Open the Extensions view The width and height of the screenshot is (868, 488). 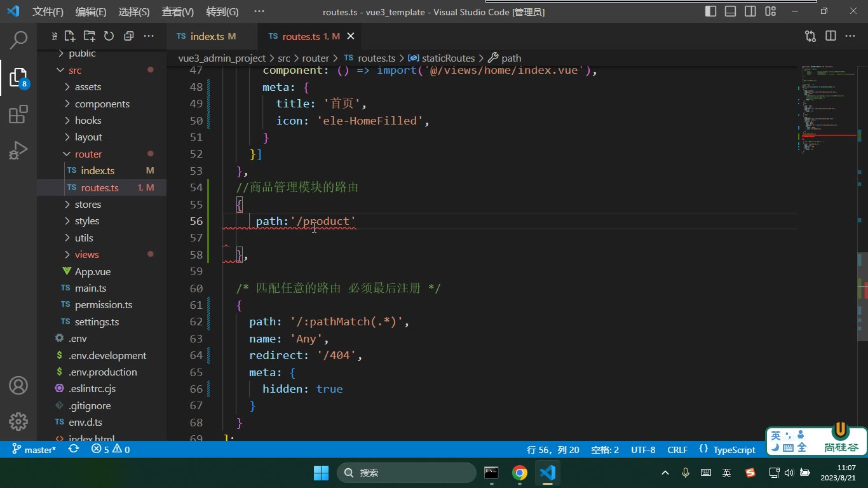[18, 114]
